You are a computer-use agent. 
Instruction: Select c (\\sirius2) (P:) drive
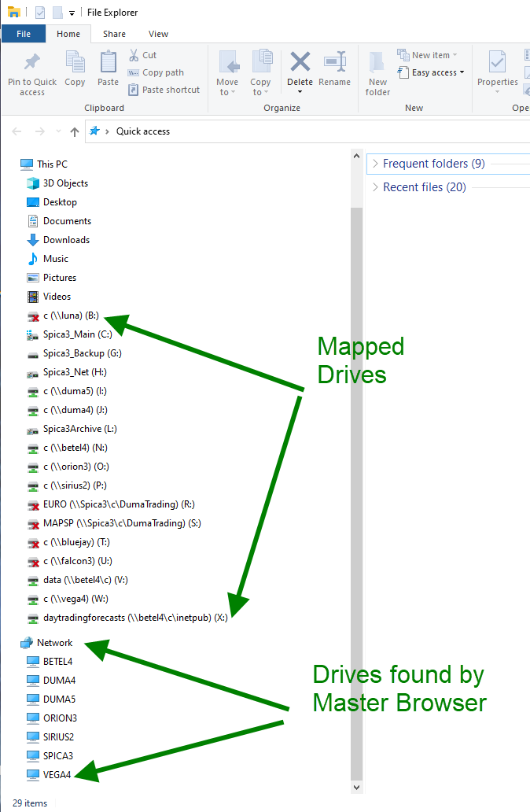(x=68, y=485)
